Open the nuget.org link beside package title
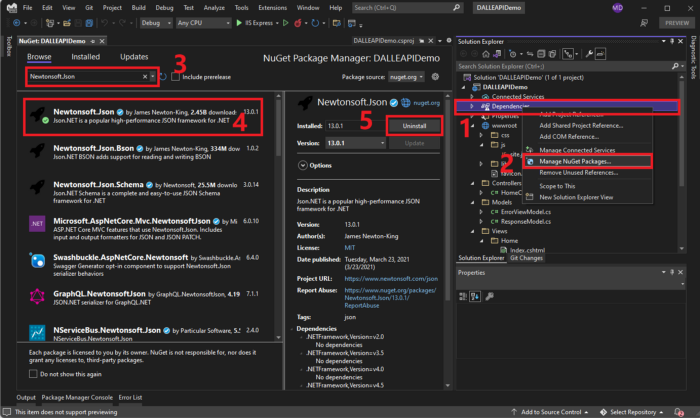700x418 pixels. (x=426, y=103)
